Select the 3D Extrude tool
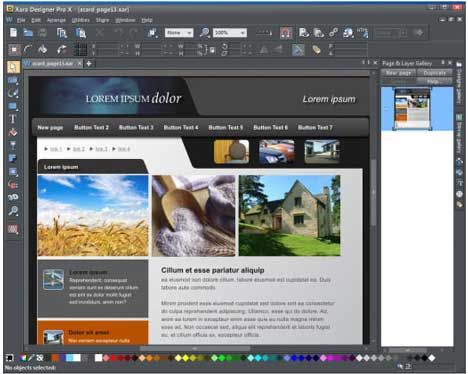The width and height of the screenshot is (468, 374). coord(13,197)
